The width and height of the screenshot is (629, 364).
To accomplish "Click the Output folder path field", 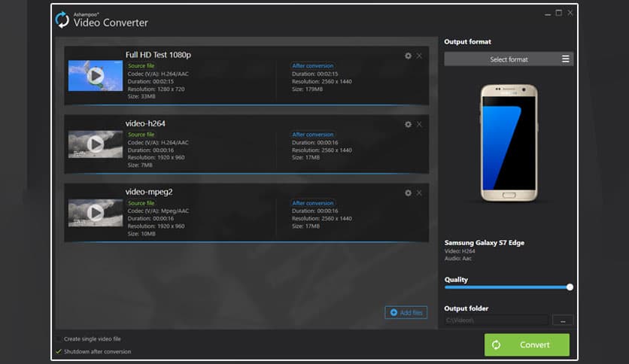I will click(x=497, y=320).
